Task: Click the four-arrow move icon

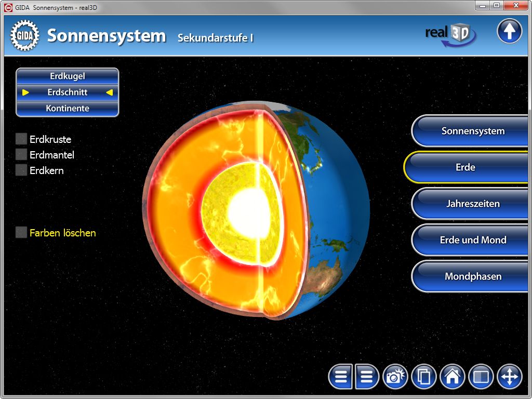Action: click(x=509, y=377)
